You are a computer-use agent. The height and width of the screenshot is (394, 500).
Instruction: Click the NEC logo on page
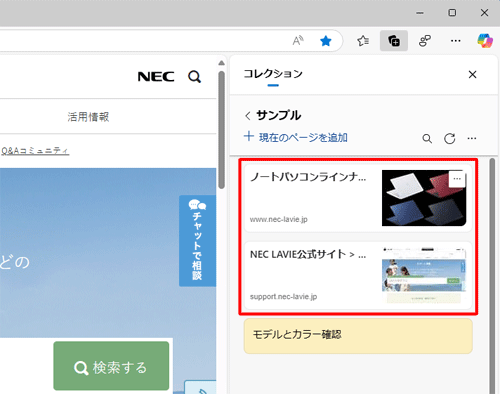tap(156, 77)
